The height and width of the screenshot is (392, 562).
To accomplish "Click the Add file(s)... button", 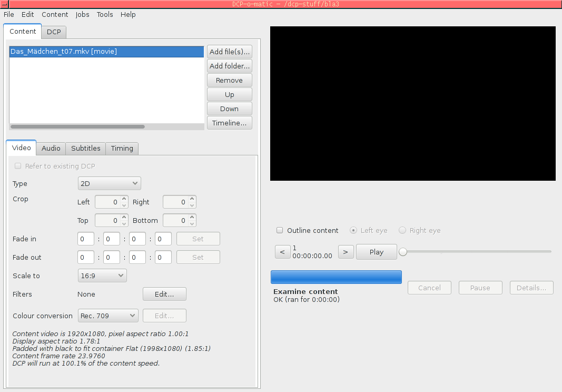I will 230,52.
